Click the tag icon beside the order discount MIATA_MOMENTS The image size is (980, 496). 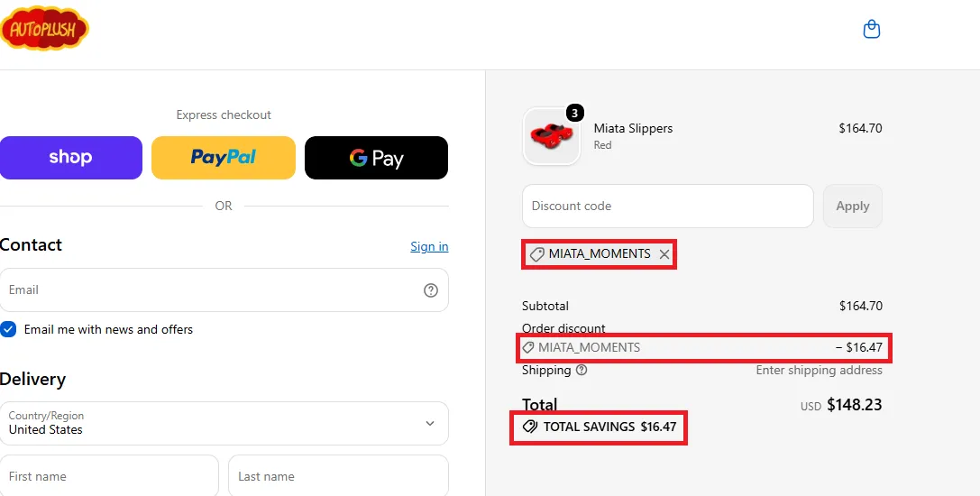click(x=528, y=347)
